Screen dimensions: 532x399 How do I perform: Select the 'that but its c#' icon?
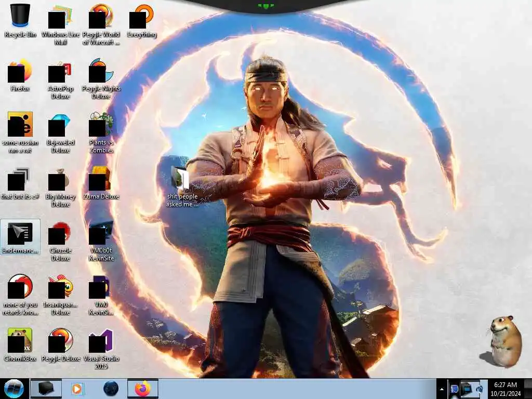[20, 183]
